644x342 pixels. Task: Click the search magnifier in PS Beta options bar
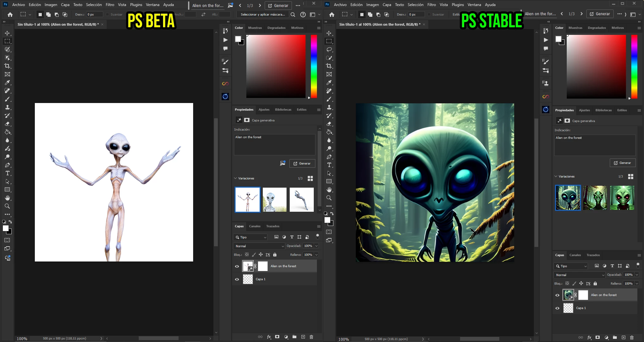(x=293, y=14)
